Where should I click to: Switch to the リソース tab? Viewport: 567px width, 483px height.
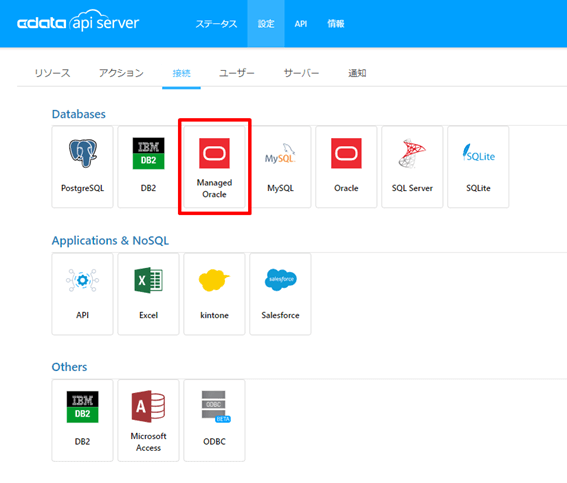[x=52, y=73]
